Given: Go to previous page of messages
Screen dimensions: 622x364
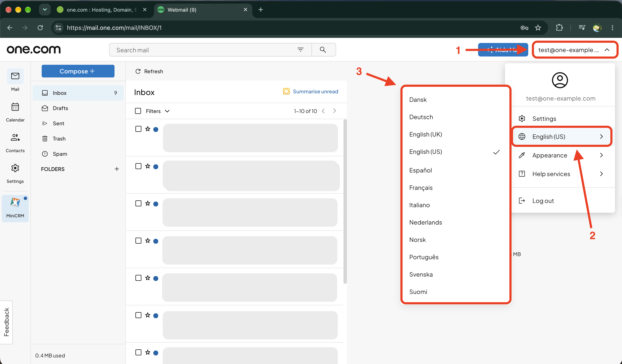Looking at the screenshot, I should [x=323, y=111].
